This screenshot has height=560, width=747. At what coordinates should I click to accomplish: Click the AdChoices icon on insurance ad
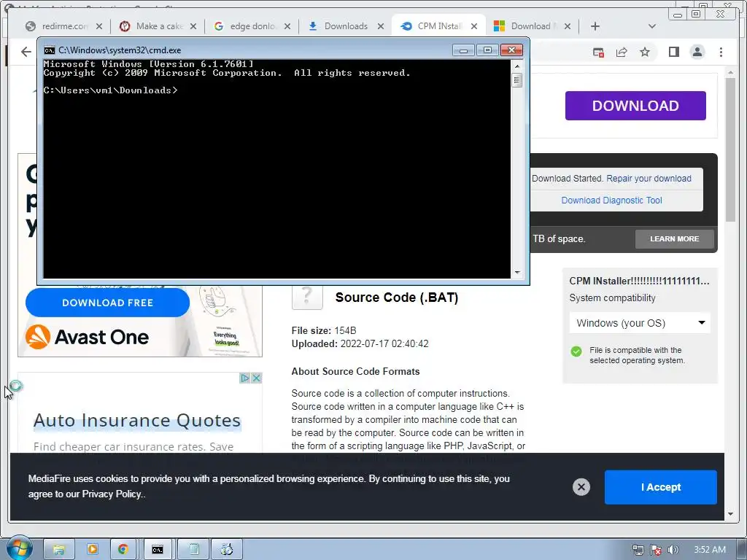pos(245,378)
